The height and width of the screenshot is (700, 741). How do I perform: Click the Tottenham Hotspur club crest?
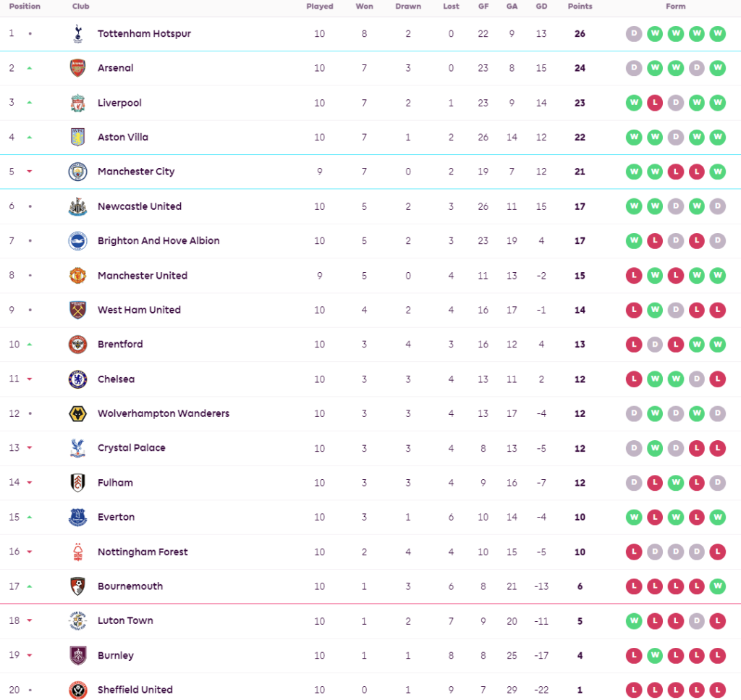[77, 33]
